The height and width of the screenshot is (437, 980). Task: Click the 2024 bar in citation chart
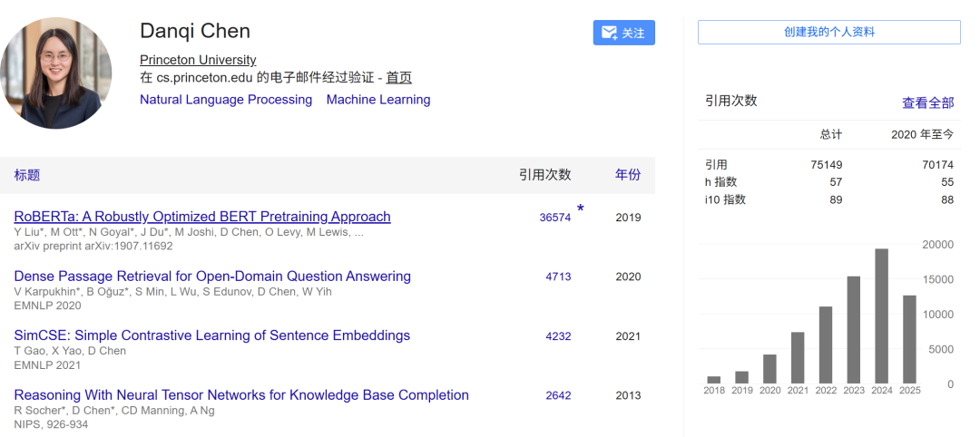coord(881,316)
